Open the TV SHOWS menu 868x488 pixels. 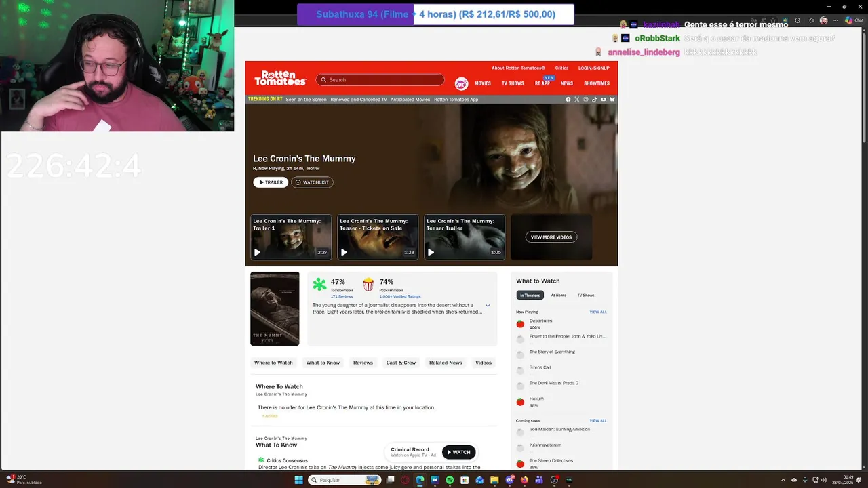513,83
